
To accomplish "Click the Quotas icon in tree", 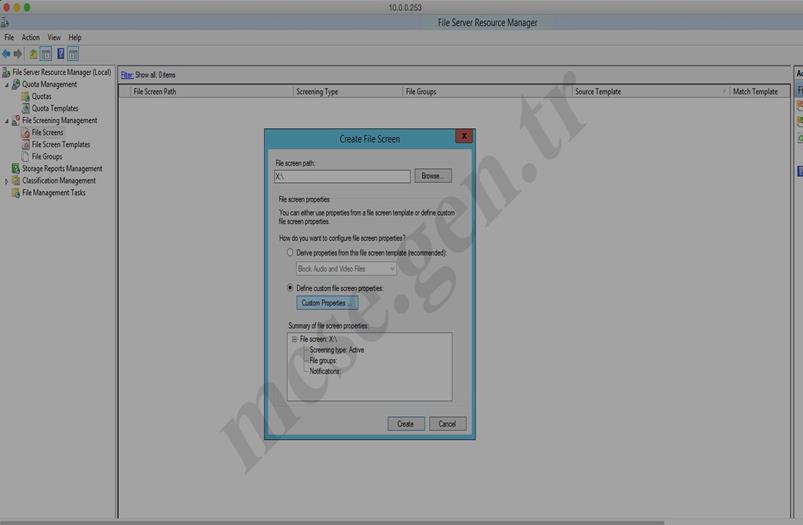I will (26, 96).
